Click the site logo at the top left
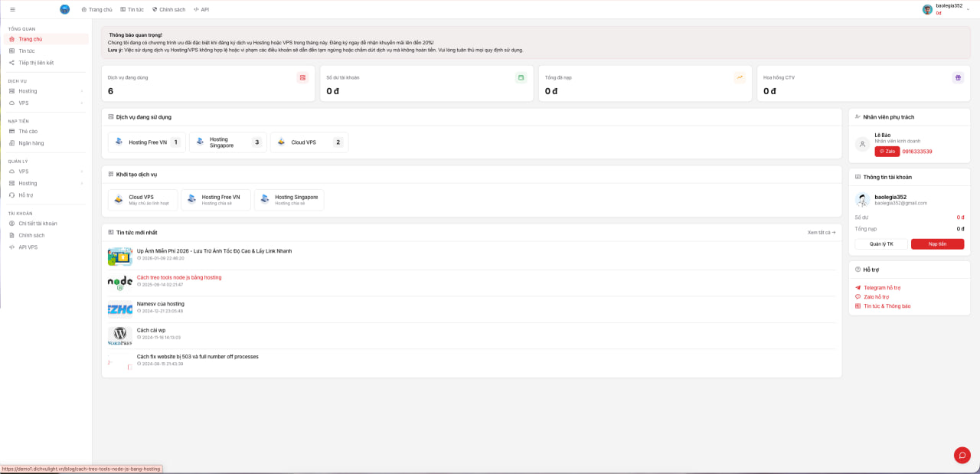 (64, 8)
